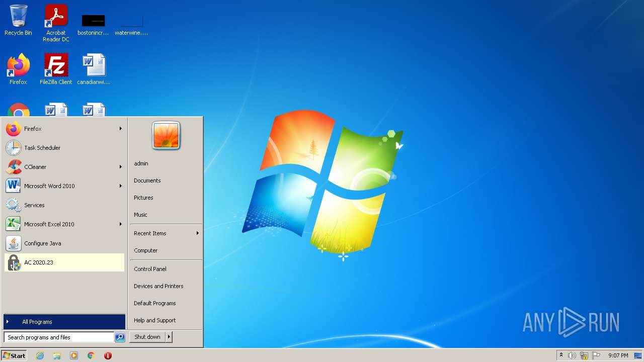
Task: Open Windows Media Player from taskbar
Action: [x=74, y=355]
